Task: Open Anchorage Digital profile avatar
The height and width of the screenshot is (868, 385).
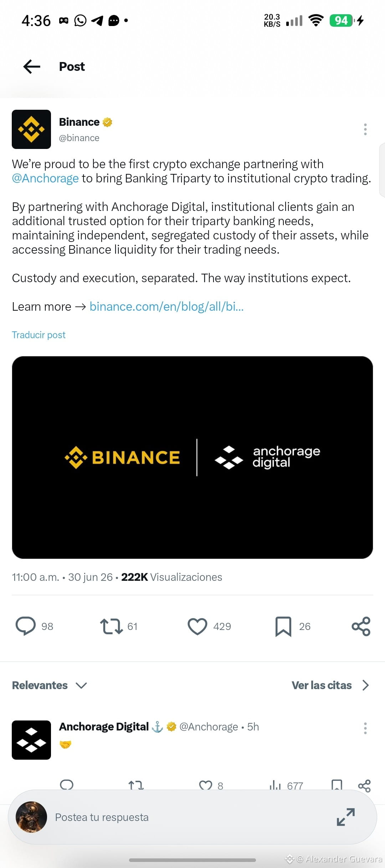Action: point(31,740)
